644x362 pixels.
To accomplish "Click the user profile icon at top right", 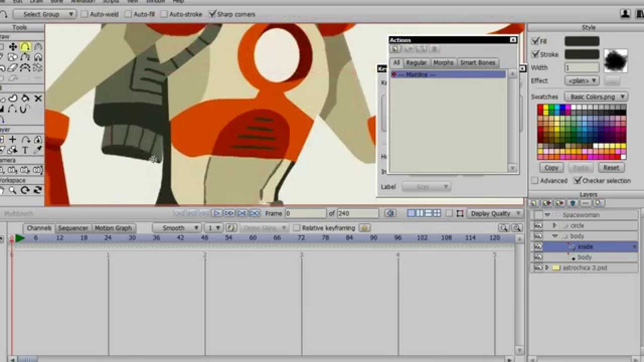I will pyautogui.click(x=625, y=14).
